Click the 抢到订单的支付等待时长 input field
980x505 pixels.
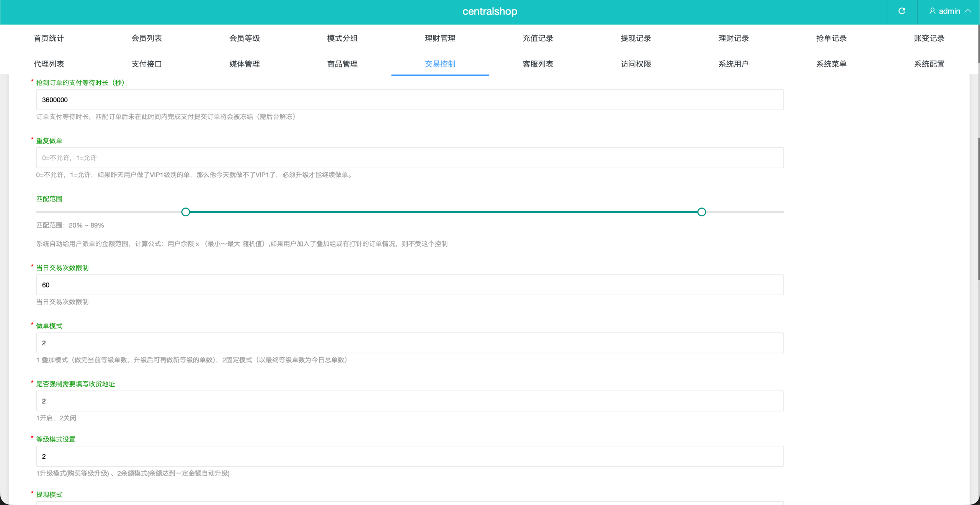(x=410, y=100)
